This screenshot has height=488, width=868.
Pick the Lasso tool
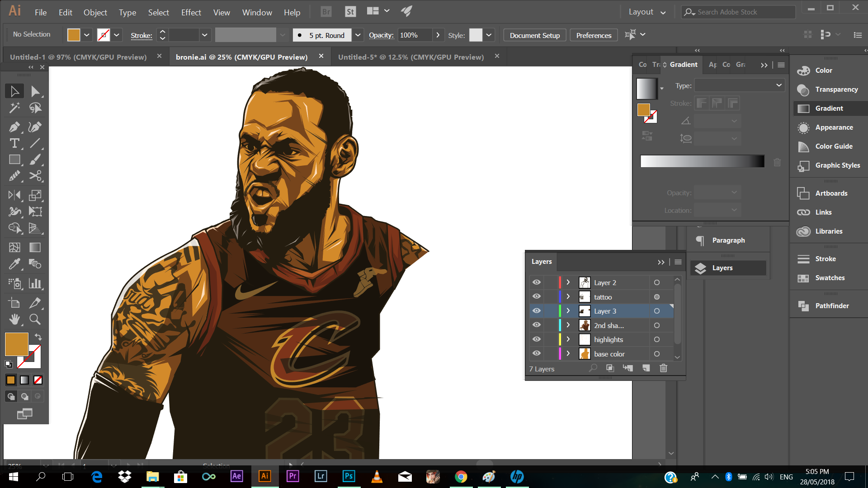point(35,108)
